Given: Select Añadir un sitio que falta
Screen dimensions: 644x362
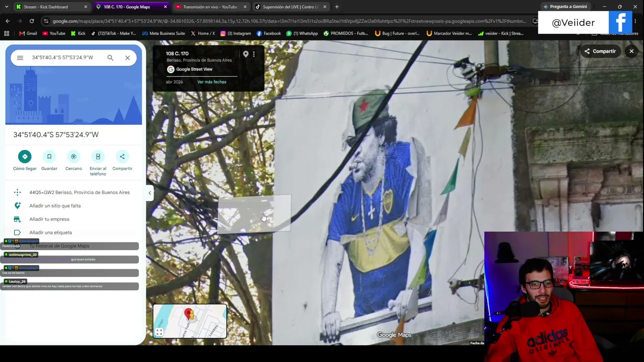Looking at the screenshot, I should tap(55, 206).
